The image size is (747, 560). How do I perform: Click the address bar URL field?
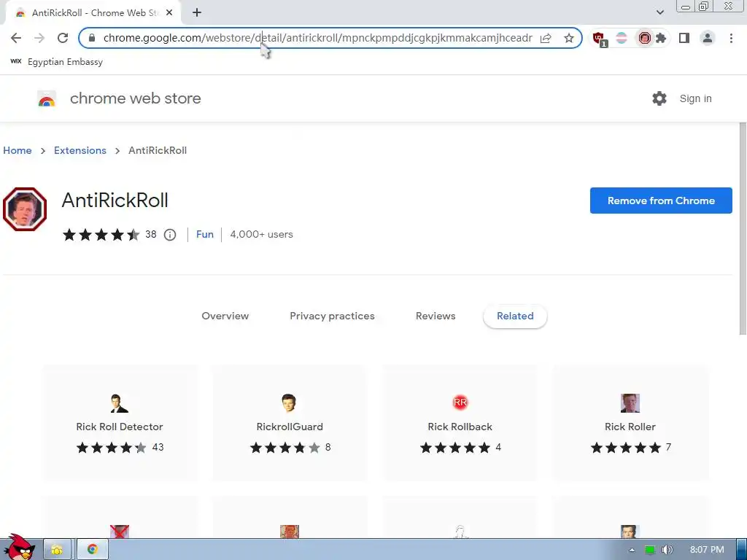click(317, 38)
